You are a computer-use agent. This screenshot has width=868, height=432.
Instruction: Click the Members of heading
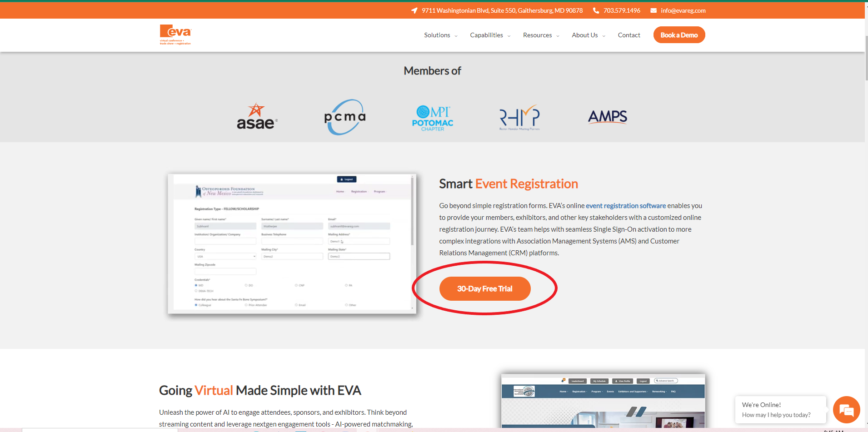point(432,71)
